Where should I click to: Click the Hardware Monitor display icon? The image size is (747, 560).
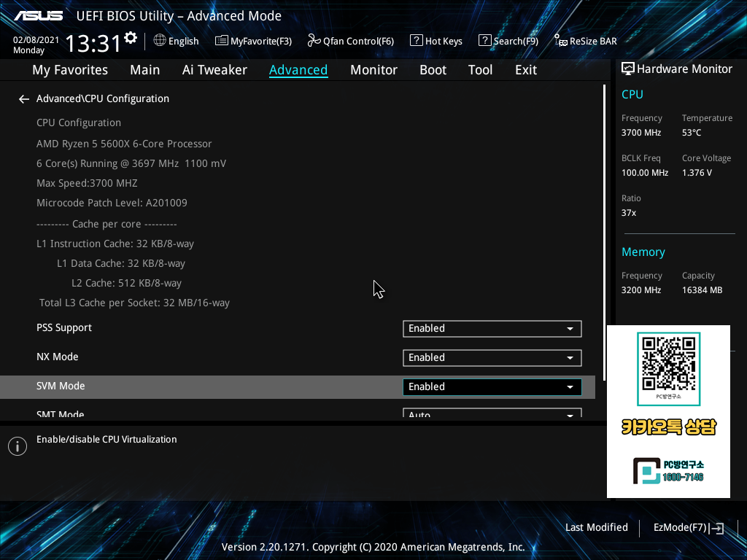pyautogui.click(x=628, y=69)
